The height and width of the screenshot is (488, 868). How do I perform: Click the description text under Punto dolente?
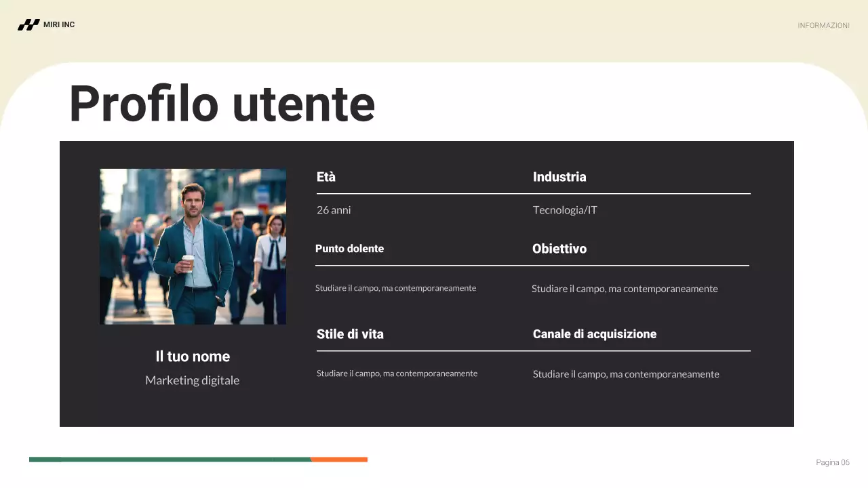pos(395,288)
